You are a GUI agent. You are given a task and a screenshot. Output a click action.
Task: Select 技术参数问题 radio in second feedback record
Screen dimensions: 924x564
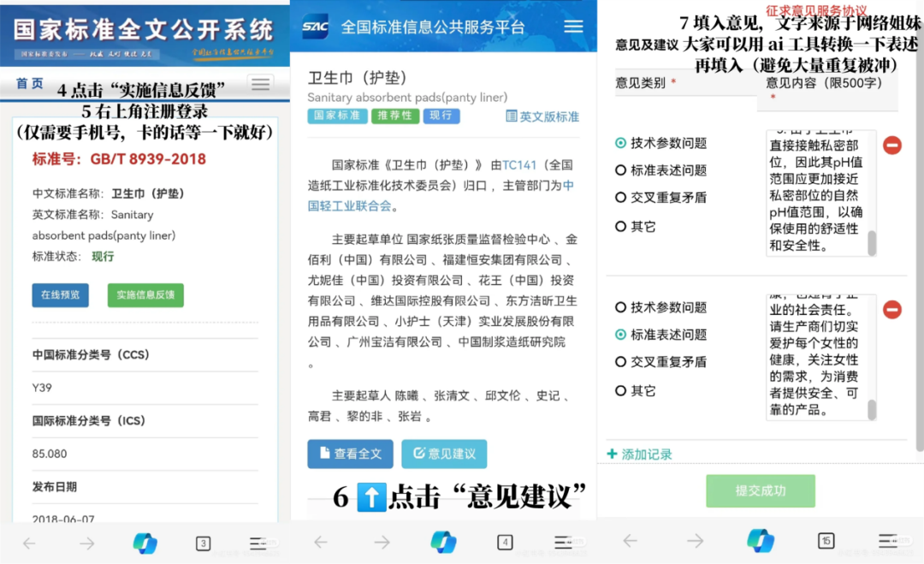(621, 307)
